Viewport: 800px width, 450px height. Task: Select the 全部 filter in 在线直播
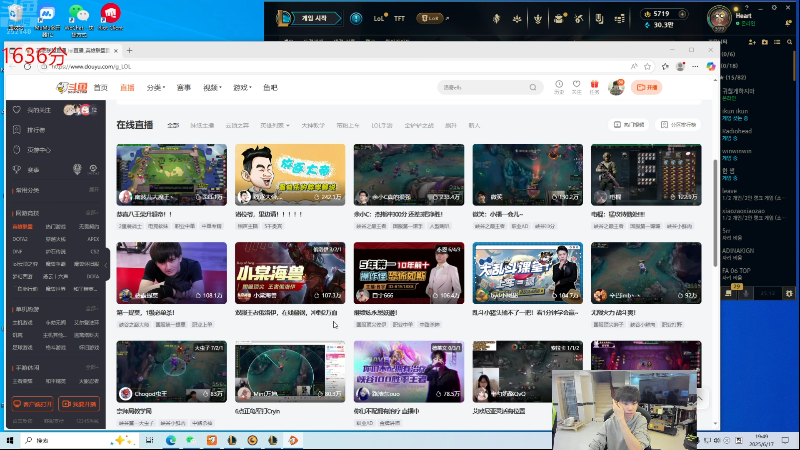click(x=173, y=125)
